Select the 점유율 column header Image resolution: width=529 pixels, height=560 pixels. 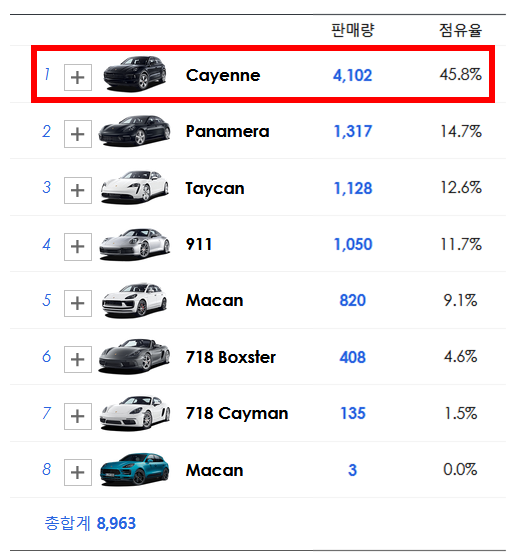tap(460, 30)
